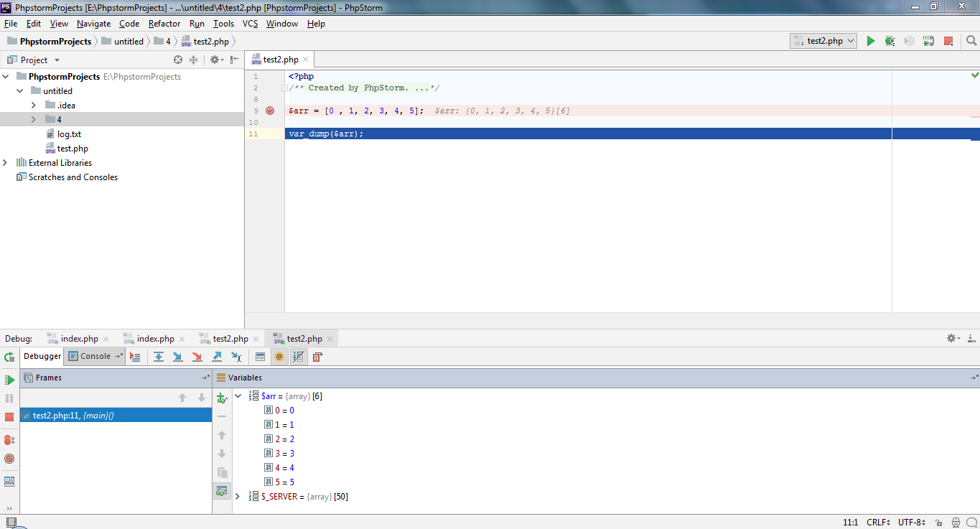Collapse the PhpstormProjects tree node
The width and height of the screenshot is (980, 529).
[x=6, y=77]
